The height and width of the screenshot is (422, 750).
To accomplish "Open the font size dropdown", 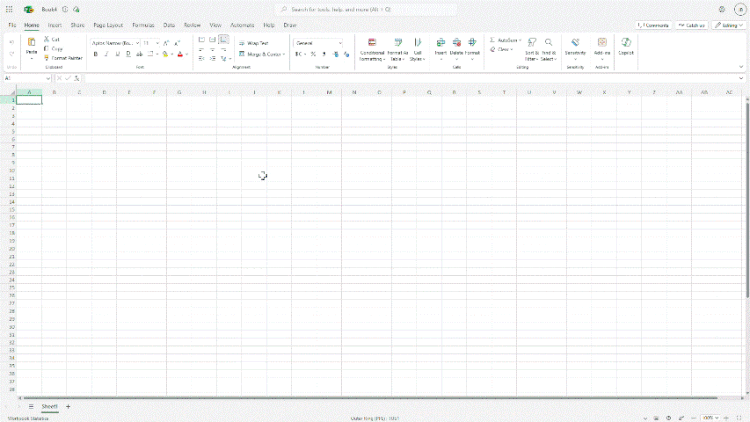I will pos(157,43).
